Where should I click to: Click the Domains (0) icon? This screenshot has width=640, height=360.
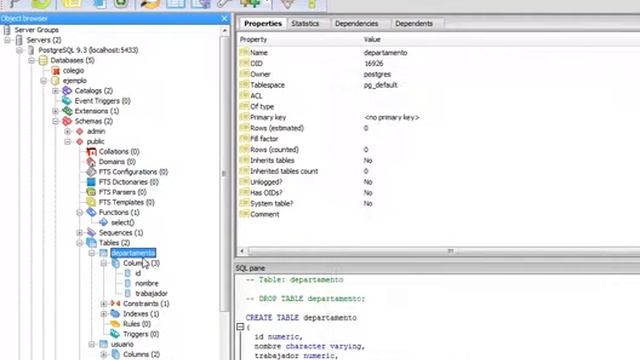pyautogui.click(x=91, y=162)
